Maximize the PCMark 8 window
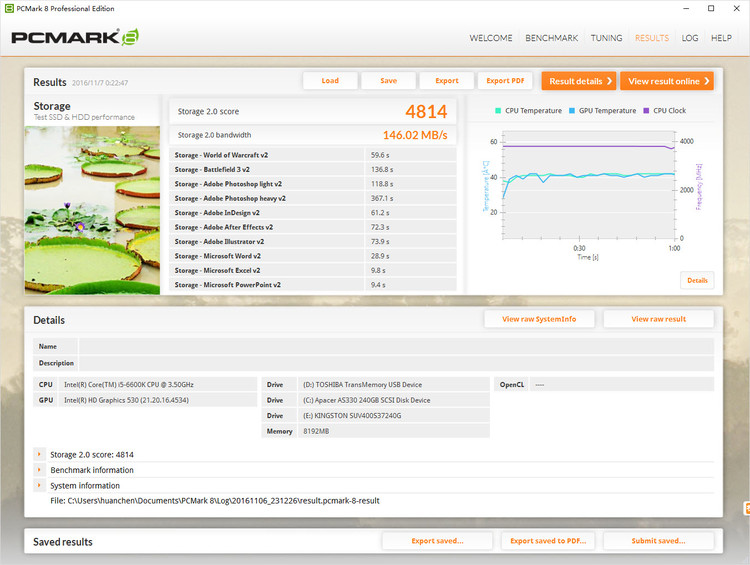 (711, 8)
